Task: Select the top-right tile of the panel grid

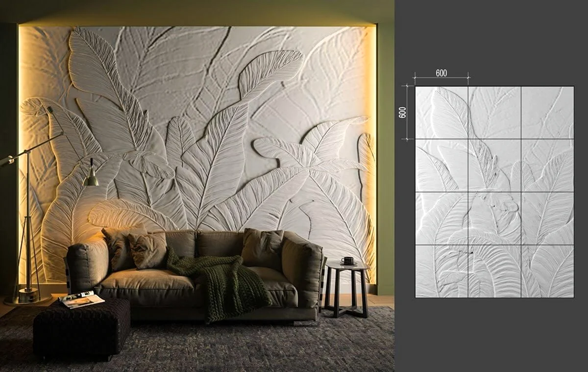Action: 547,113
